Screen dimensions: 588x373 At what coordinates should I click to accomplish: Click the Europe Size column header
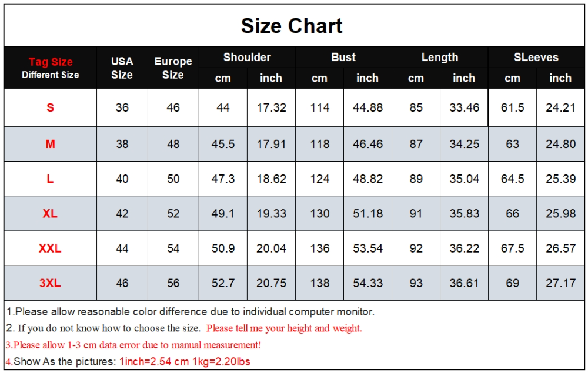pyautogui.click(x=173, y=68)
